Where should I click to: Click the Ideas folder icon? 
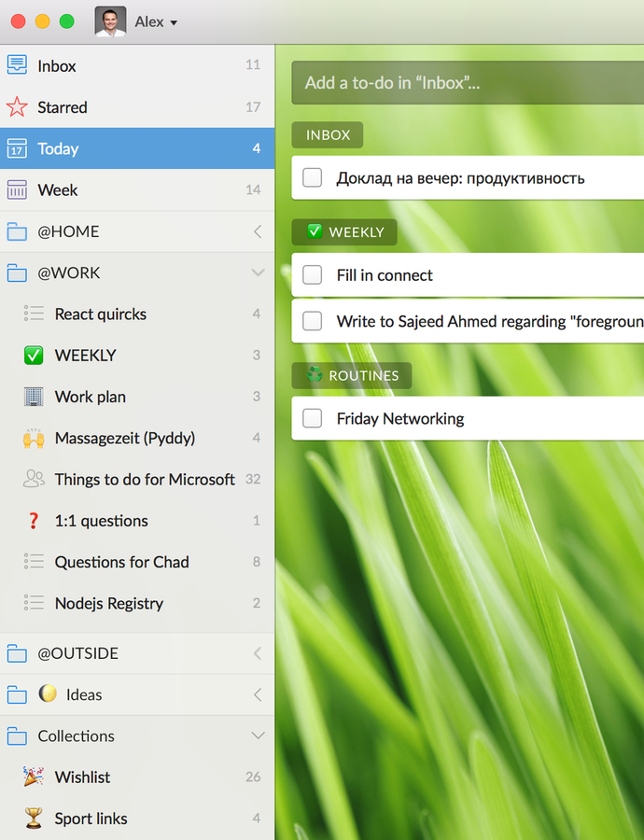tap(17, 694)
